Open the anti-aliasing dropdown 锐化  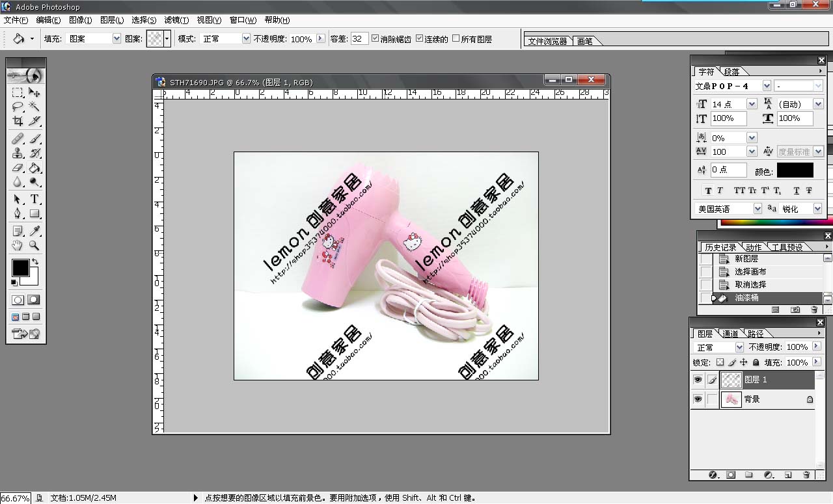click(x=818, y=209)
